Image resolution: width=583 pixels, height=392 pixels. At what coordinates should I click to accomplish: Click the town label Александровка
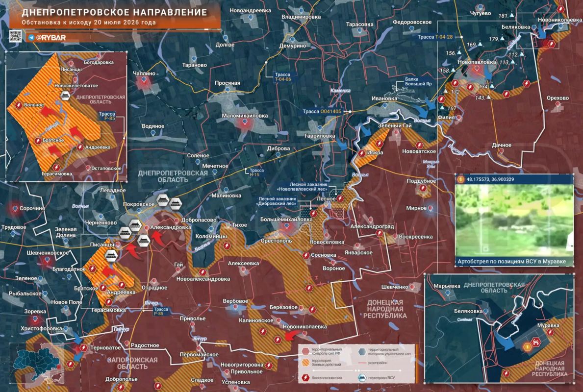click(x=171, y=227)
